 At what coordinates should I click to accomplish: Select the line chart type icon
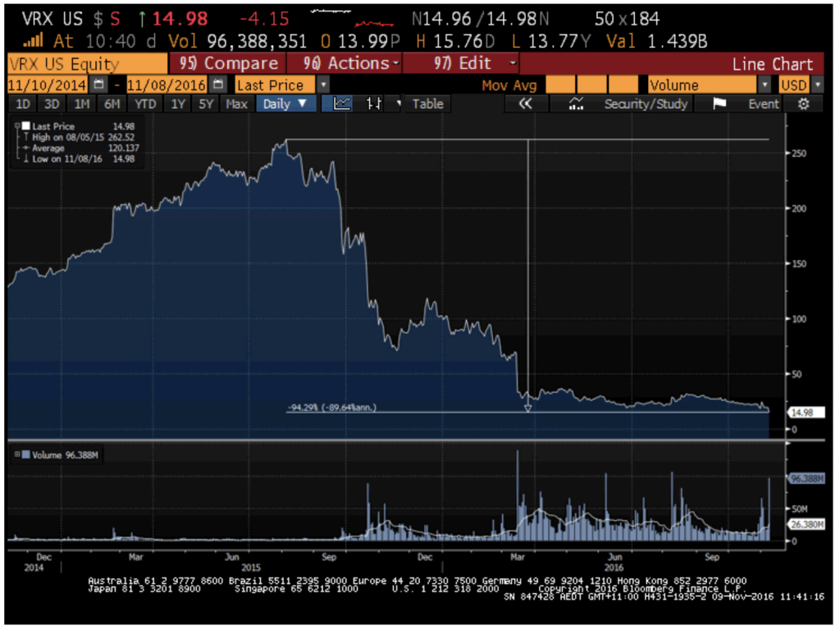pos(342,103)
